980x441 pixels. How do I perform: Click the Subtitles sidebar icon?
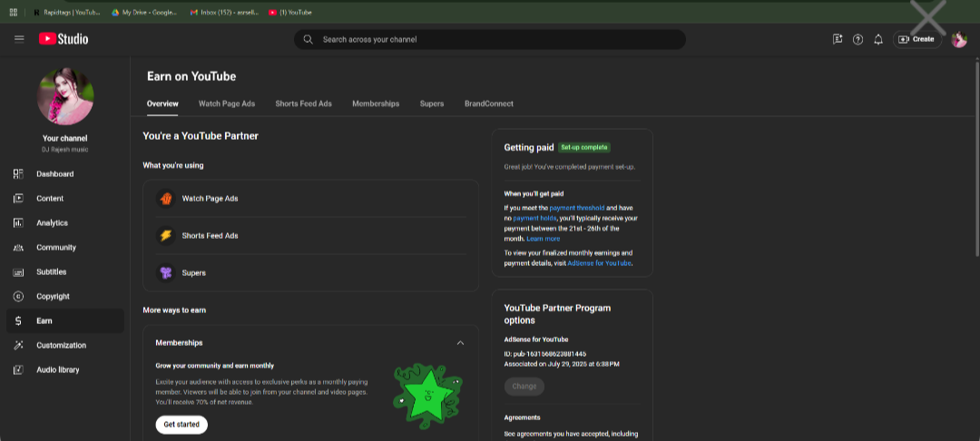click(18, 271)
